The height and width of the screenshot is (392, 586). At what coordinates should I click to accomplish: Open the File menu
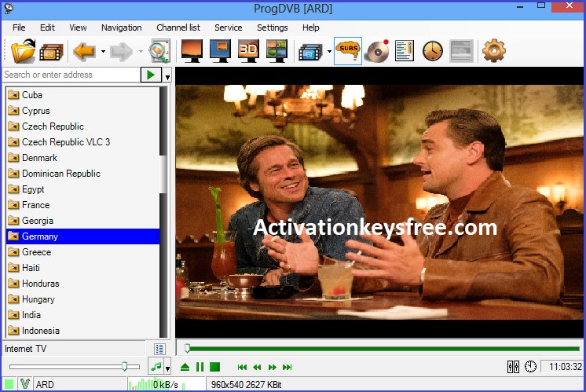tap(19, 27)
